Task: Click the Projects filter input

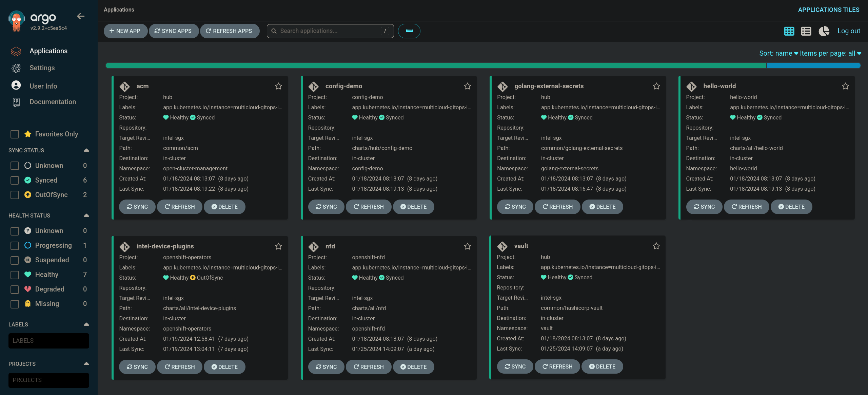Action: tap(49, 380)
